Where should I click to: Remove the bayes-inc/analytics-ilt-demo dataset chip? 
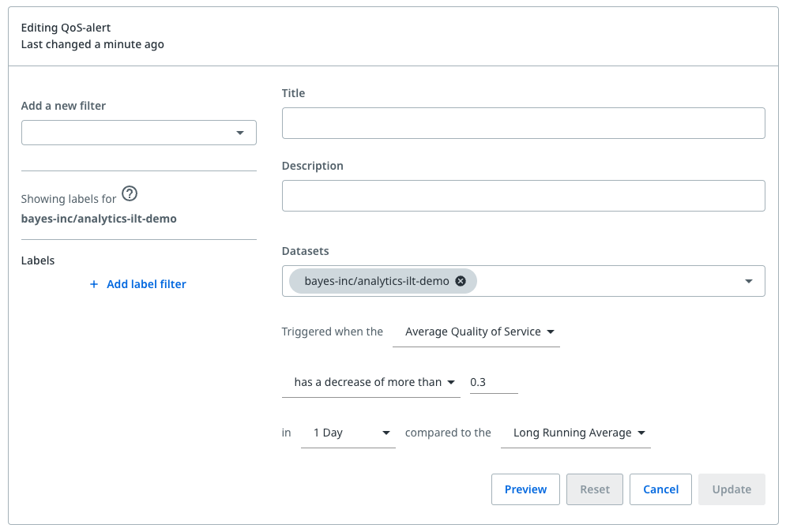[x=461, y=281]
